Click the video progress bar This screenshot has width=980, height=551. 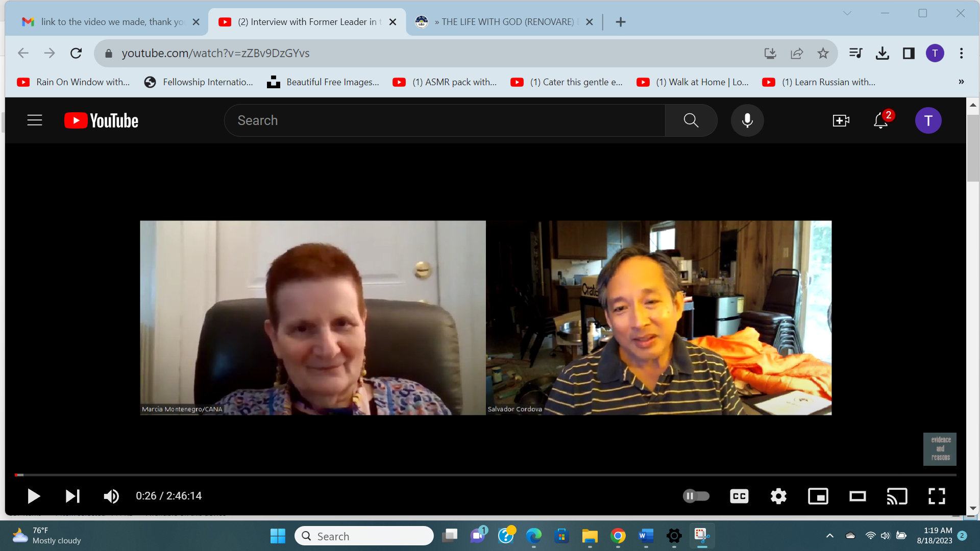point(485,475)
